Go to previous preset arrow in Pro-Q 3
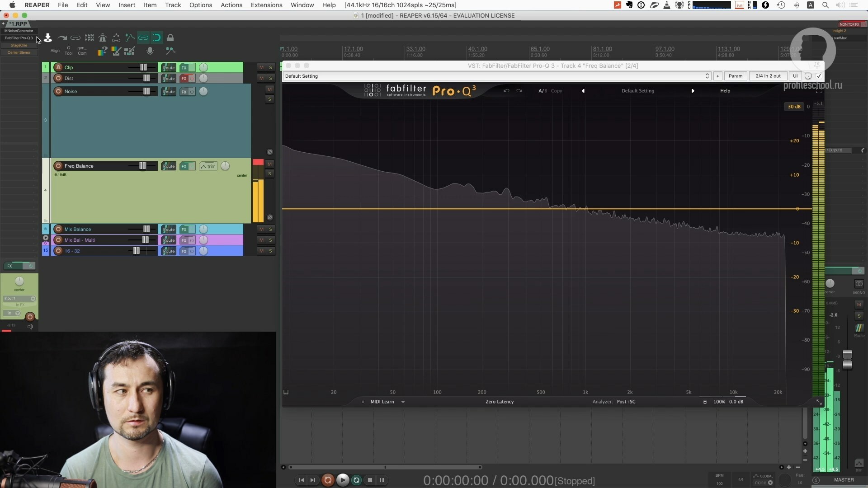Viewport: 868px width, 488px height. coord(583,91)
